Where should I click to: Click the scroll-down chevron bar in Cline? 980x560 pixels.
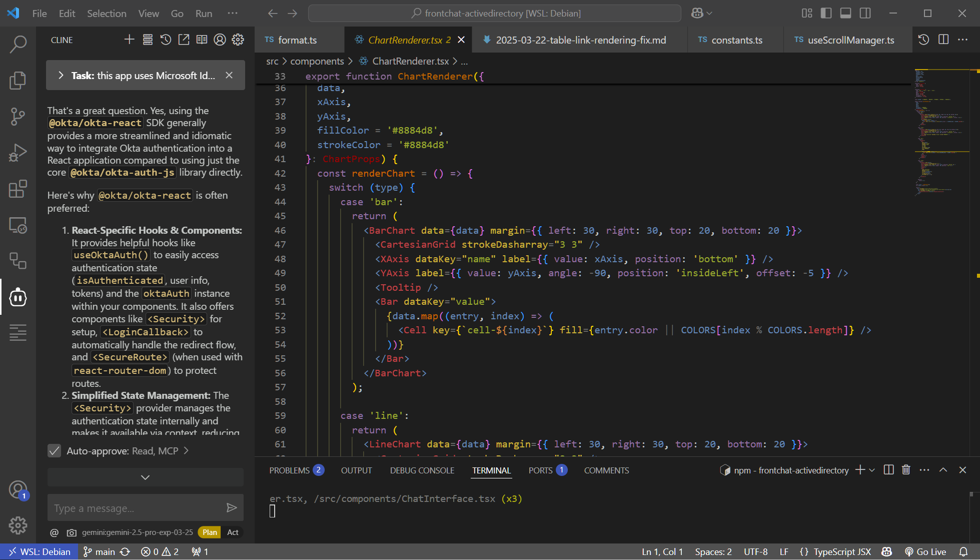(x=145, y=477)
